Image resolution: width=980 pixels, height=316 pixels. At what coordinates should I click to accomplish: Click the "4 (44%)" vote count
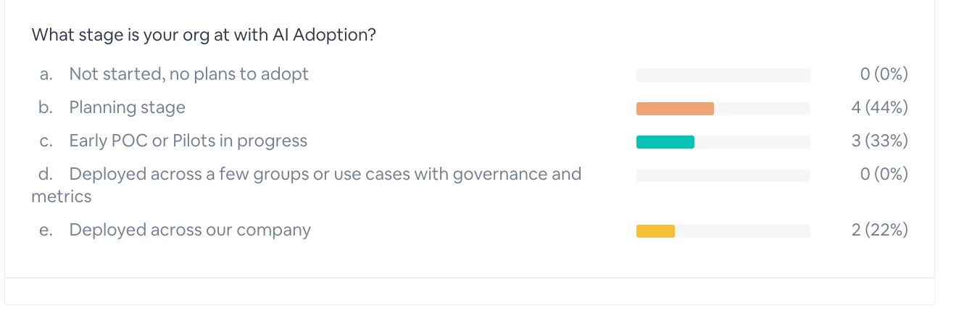[879, 108]
